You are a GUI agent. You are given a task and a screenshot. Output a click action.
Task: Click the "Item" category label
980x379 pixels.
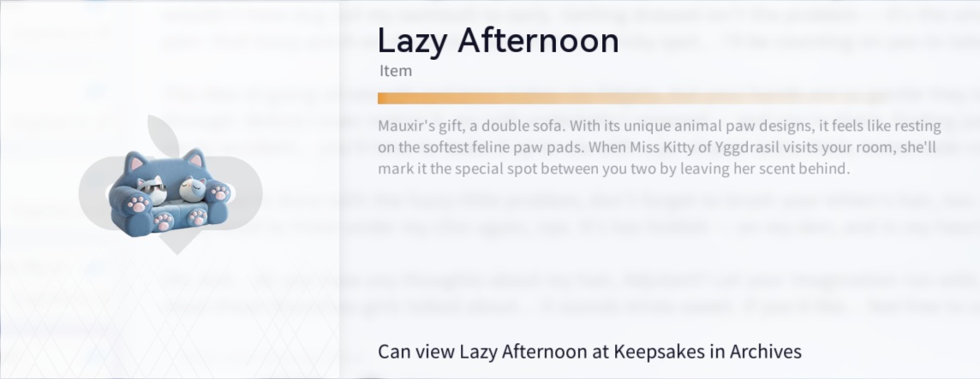[x=396, y=71]
